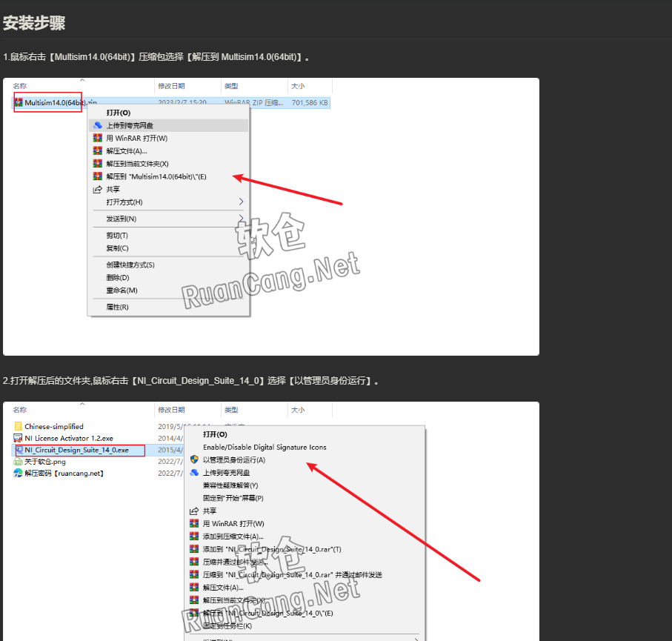Screen dimensions: 672x641
Task: Click cloud icon for 上传到夸克网盘 in NI_Circuit exe menu
Action: [194, 473]
